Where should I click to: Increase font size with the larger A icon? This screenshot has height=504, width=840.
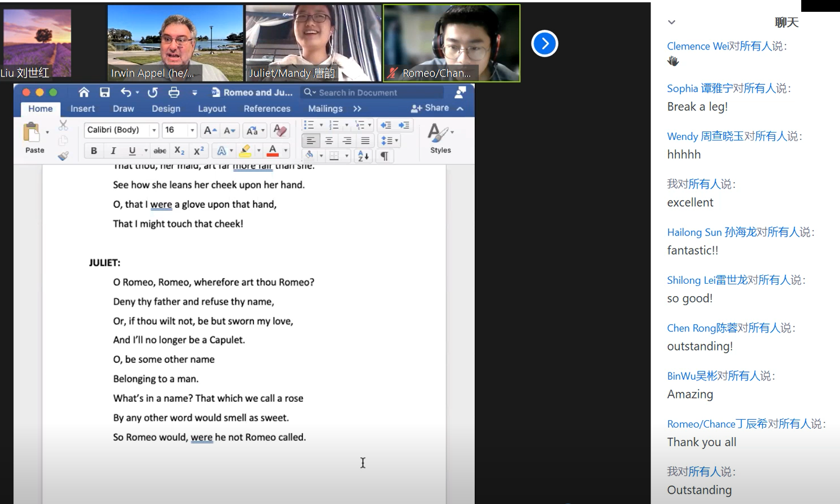pos(210,130)
